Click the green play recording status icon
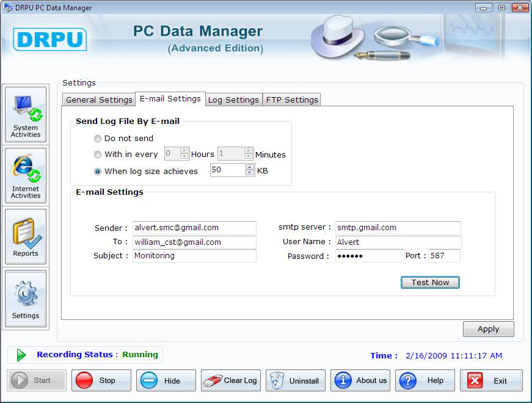The image size is (532, 403). click(x=21, y=355)
